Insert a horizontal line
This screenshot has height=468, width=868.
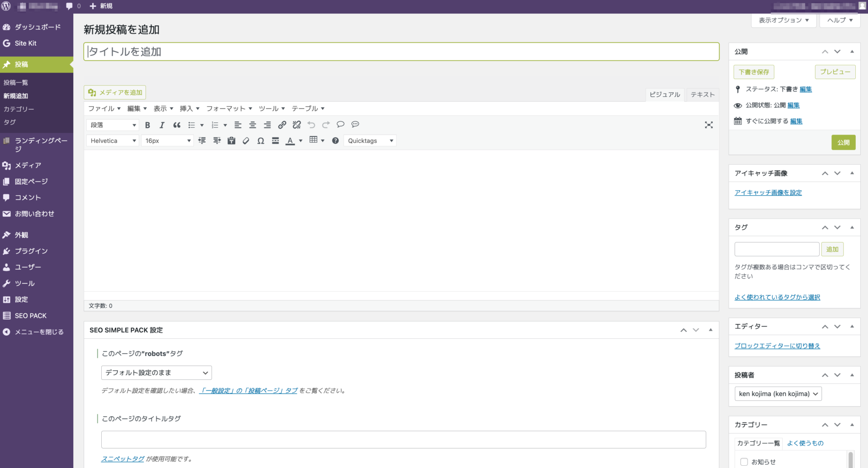pos(275,141)
